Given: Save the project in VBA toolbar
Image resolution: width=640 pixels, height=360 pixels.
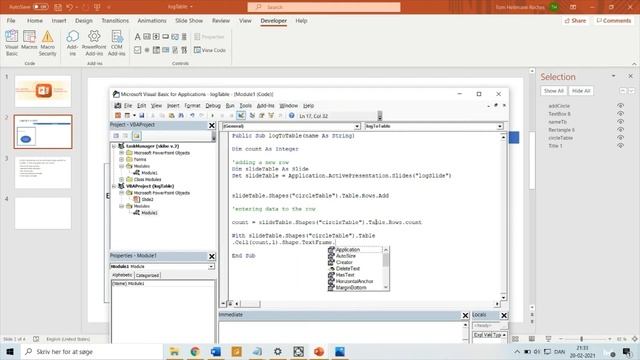Looking at the screenshot, I should 142,116.
